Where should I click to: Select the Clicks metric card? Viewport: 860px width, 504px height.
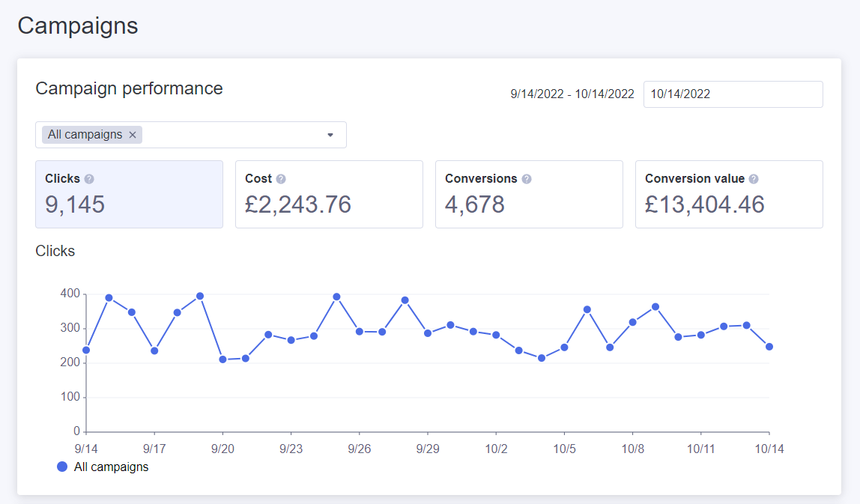(x=130, y=194)
